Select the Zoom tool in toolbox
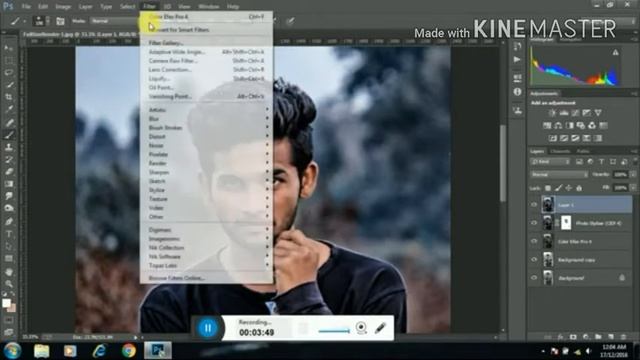The height and width of the screenshot is (360, 640). pos(9,284)
